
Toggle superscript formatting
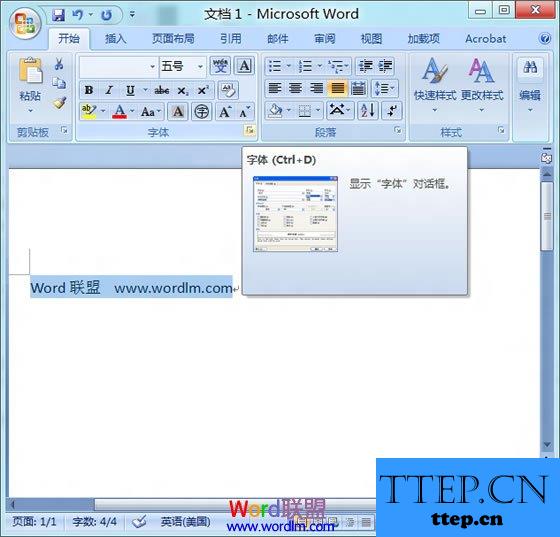click(203, 90)
